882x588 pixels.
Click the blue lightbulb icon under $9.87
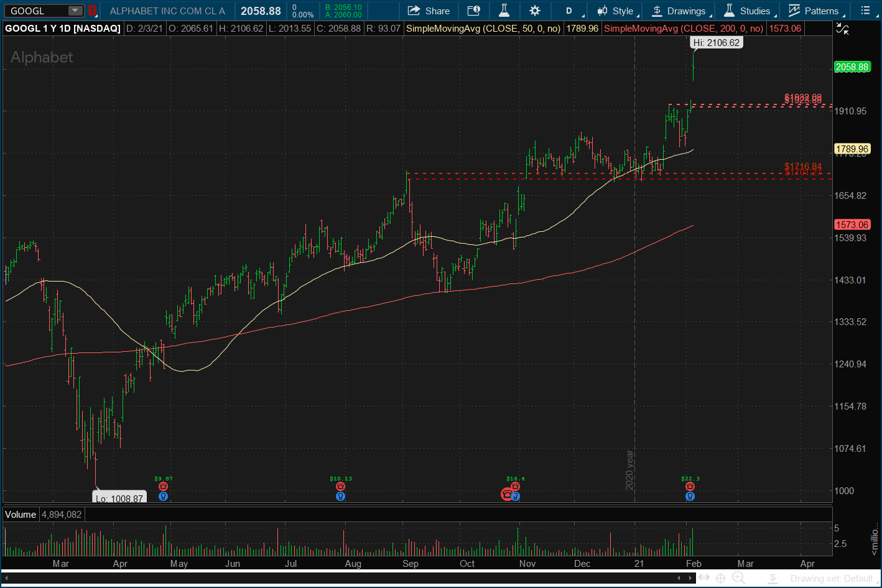pyautogui.click(x=163, y=497)
